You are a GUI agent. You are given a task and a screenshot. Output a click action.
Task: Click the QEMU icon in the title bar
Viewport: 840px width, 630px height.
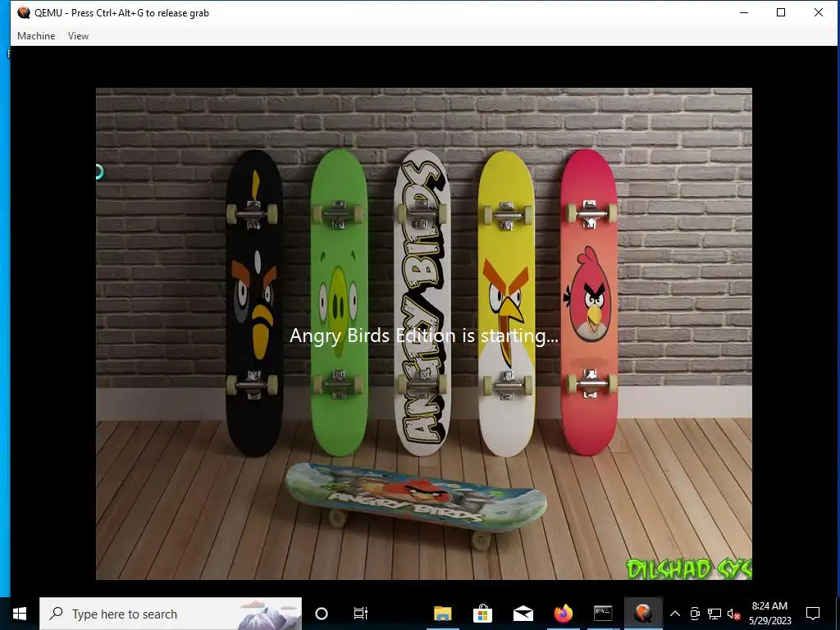[x=24, y=12]
